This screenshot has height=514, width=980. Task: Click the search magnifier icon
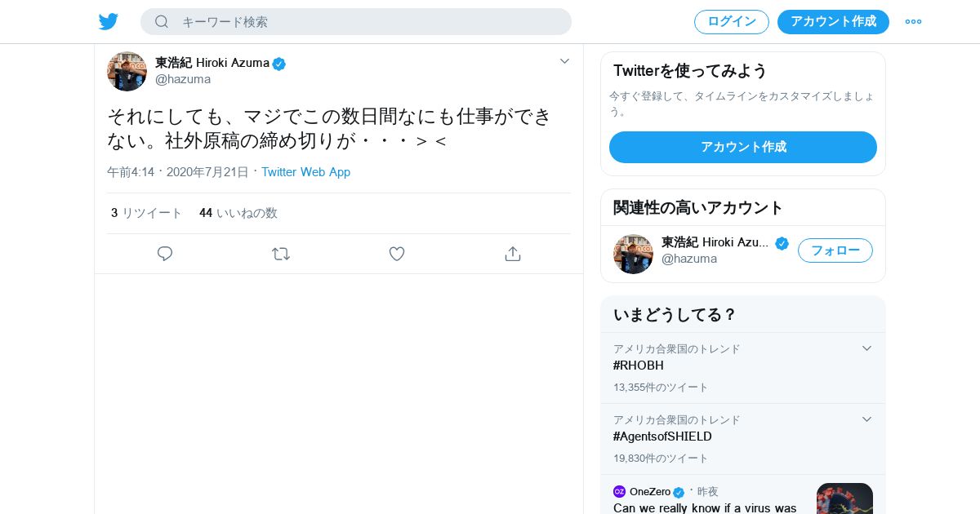[x=162, y=22]
